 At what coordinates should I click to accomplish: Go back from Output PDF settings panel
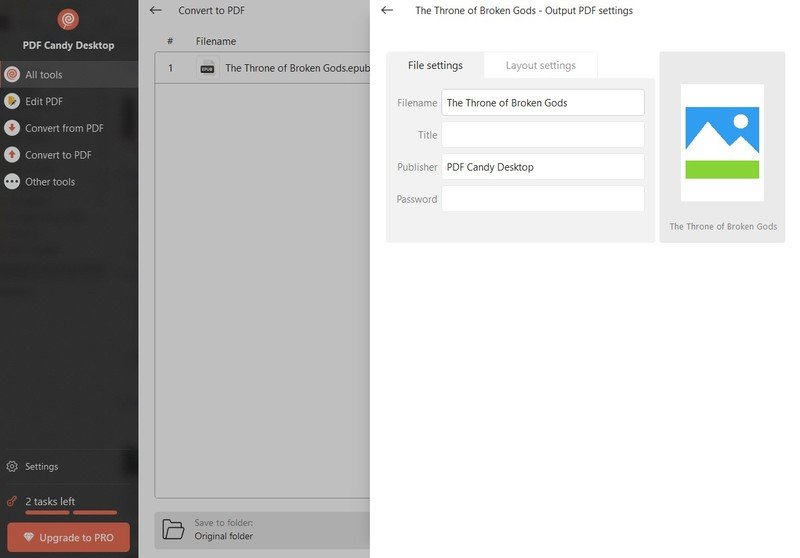387,10
